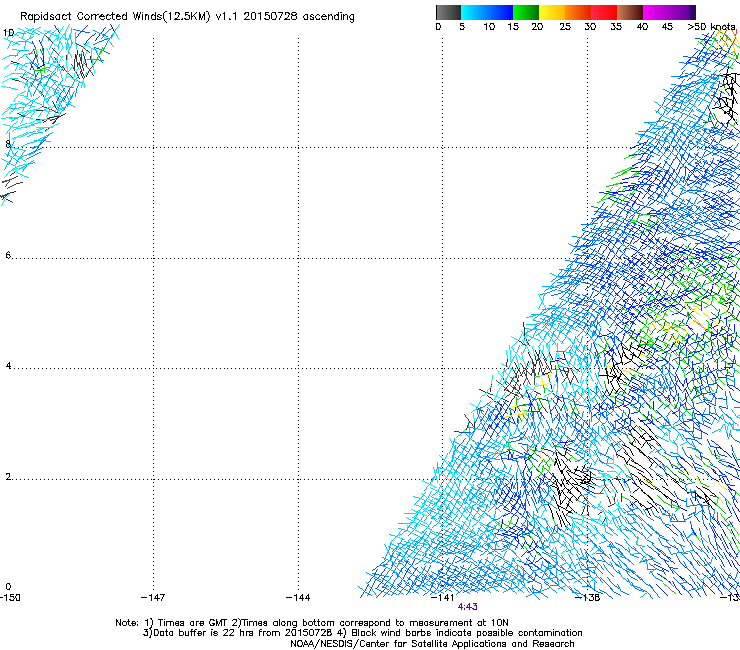Click the latitude axis label 6
740x650 pixels.
point(8,255)
